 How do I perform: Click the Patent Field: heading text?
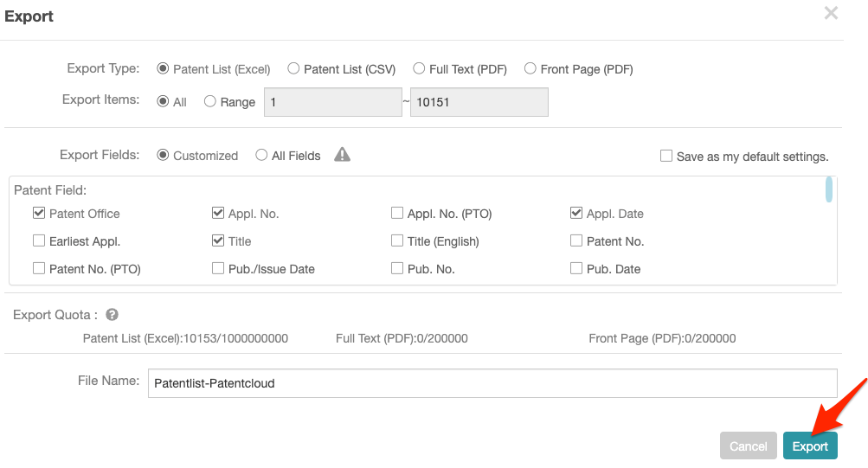[x=50, y=190]
